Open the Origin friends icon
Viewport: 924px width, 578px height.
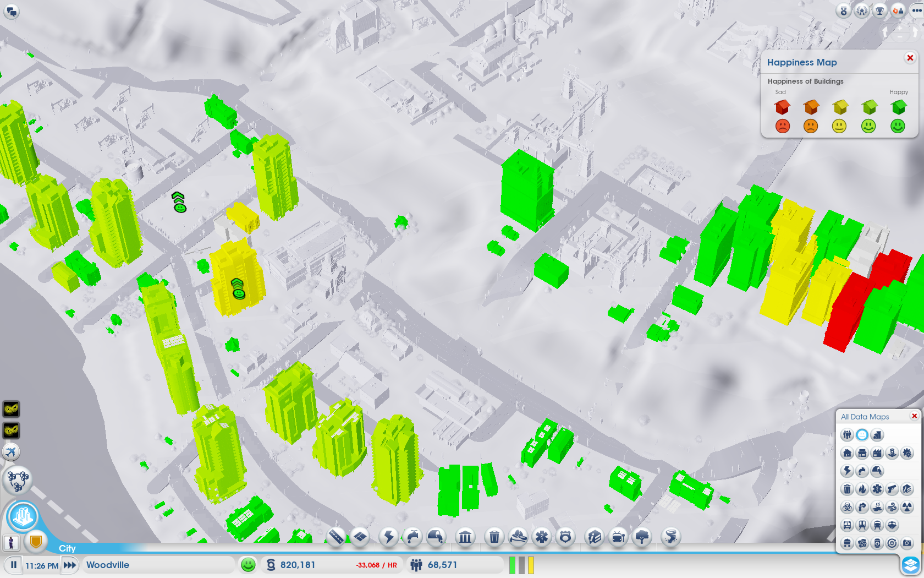point(898,10)
